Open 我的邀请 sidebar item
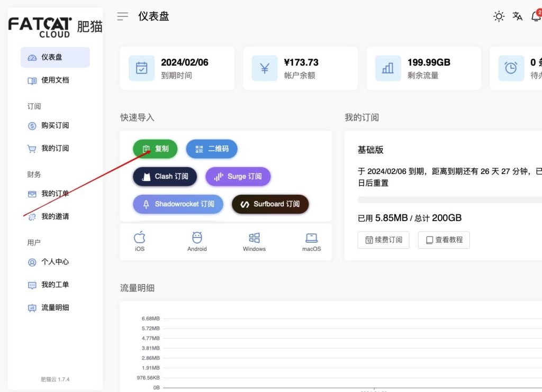Image resolution: width=542 pixels, height=392 pixels. pyautogui.click(x=55, y=216)
